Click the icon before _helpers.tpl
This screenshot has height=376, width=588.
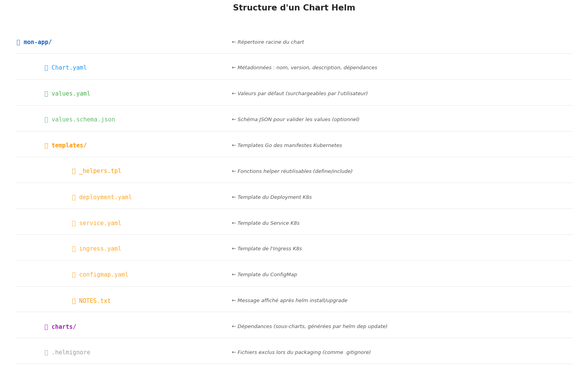point(74,171)
